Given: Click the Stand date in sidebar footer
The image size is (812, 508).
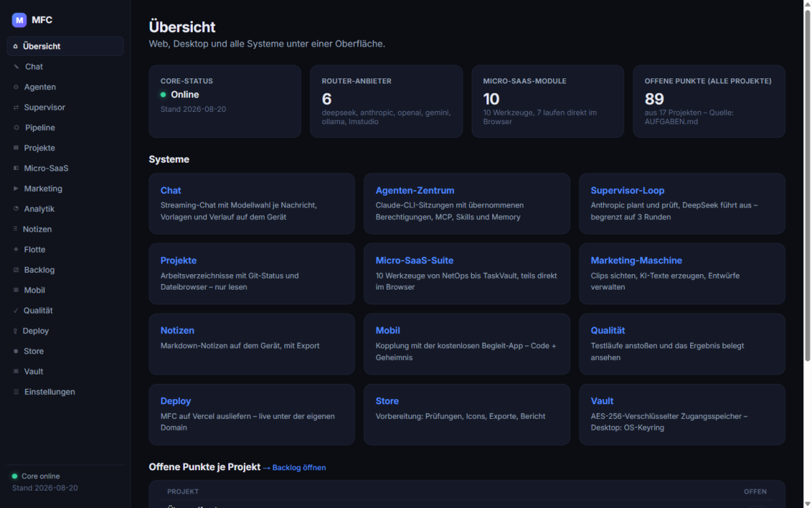Looking at the screenshot, I should [x=45, y=488].
